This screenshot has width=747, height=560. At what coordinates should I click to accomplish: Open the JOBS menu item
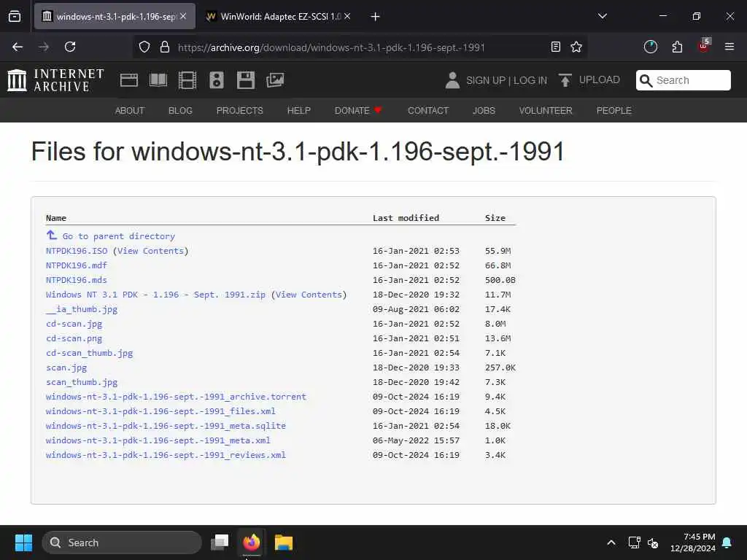(484, 111)
